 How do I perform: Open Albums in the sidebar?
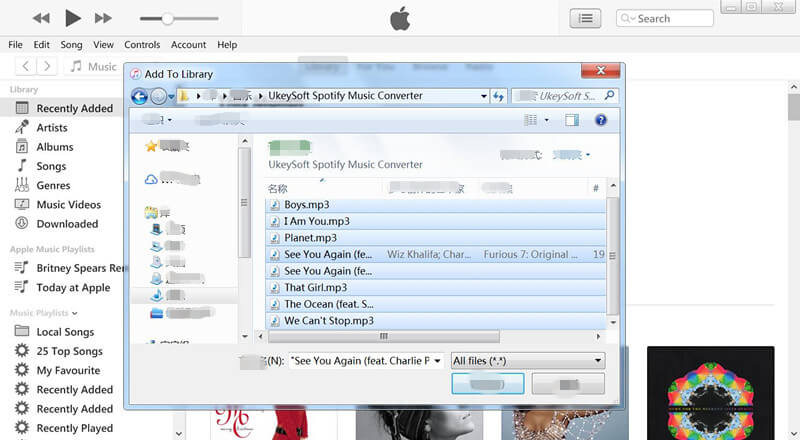(55, 147)
